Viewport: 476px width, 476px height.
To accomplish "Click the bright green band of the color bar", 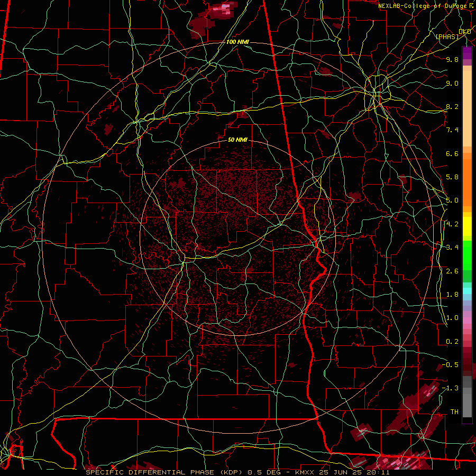I will [x=467, y=255].
